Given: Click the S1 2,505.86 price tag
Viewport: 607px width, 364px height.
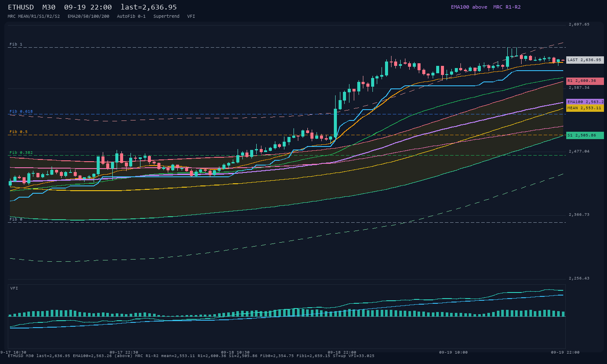Looking at the screenshot, I should [585, 135].
